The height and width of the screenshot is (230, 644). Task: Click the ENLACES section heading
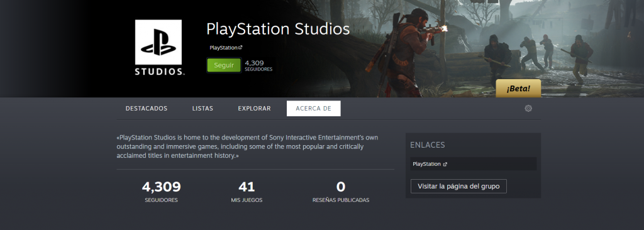point(427,145)
